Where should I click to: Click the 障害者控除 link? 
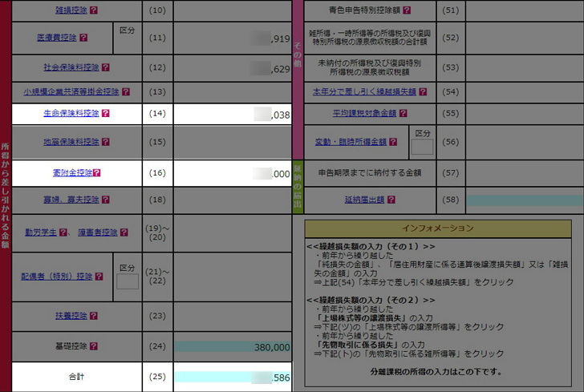tap(97, 232)
